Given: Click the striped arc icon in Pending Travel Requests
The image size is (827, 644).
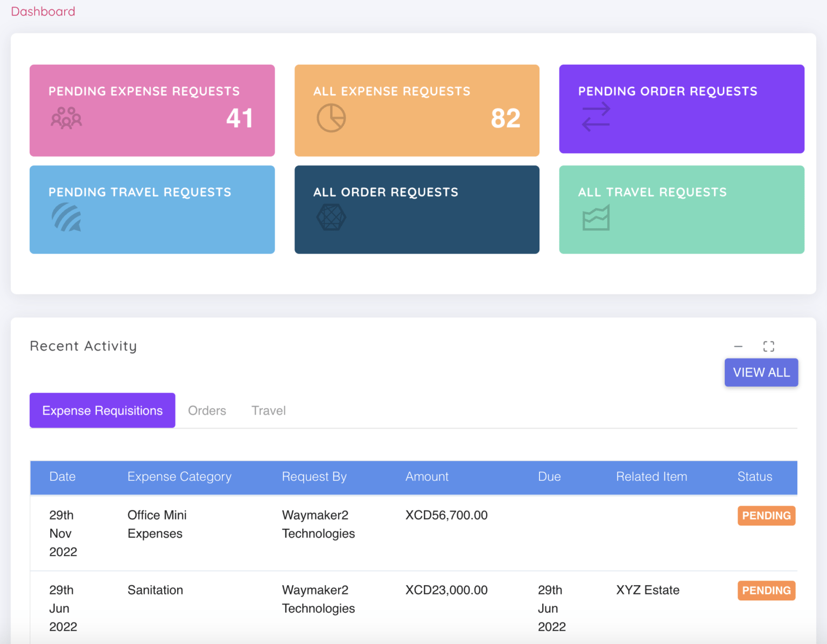Looking at the screenshot, I should [x=66, y=218].
